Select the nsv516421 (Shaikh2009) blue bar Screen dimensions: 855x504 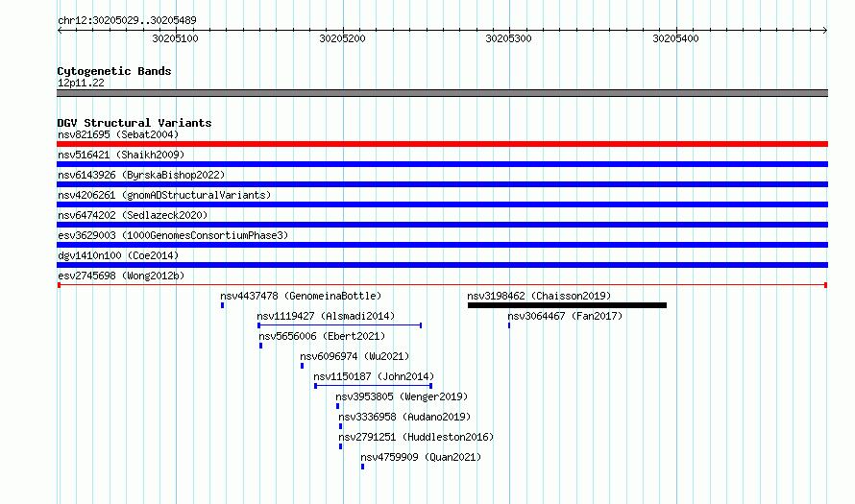pyautogui.click(x=442, y=164)
